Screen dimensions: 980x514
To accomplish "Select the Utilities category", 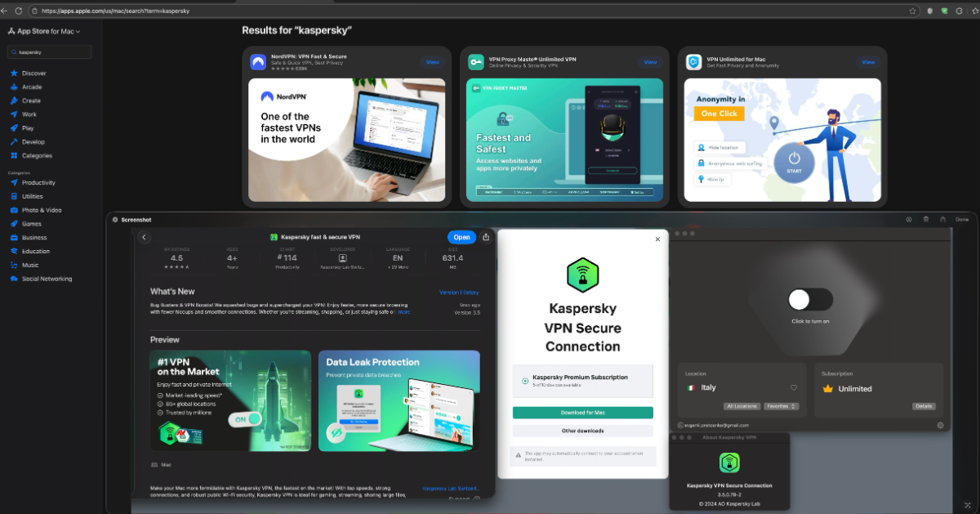I will click(27, 197).
